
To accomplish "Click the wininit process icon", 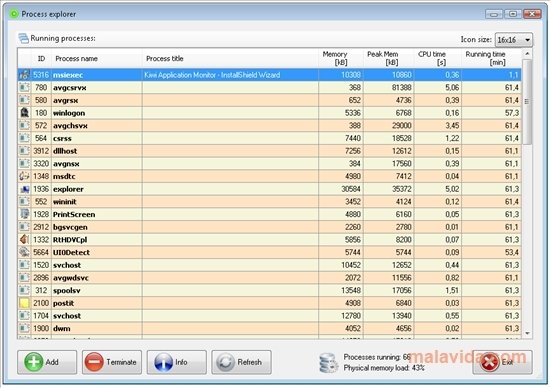I will point(24,201).
